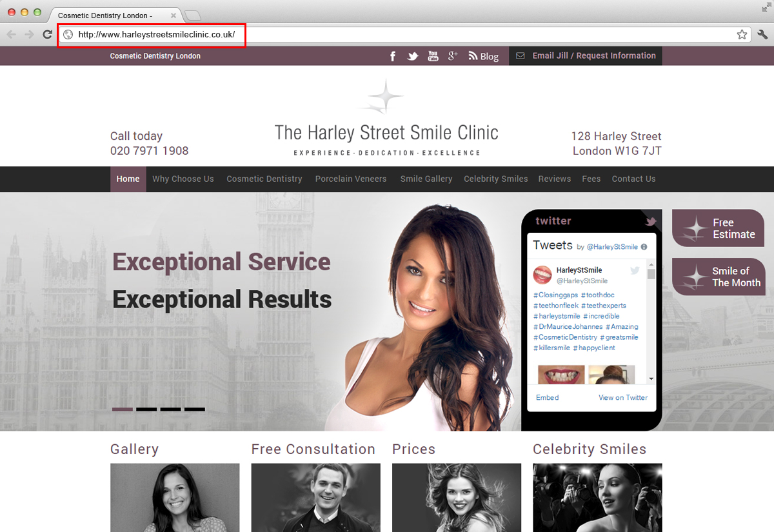
Task: Click the Smile of The Month button
Action: [x=718, y=277]
